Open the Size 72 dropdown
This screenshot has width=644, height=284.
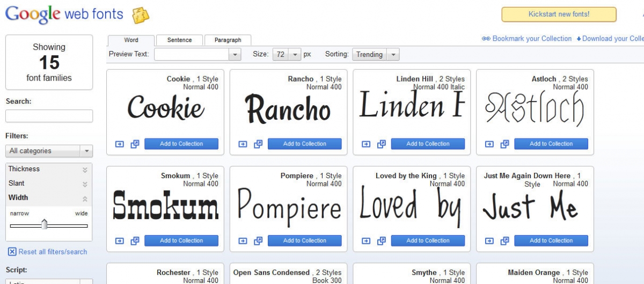click(287, 54)
